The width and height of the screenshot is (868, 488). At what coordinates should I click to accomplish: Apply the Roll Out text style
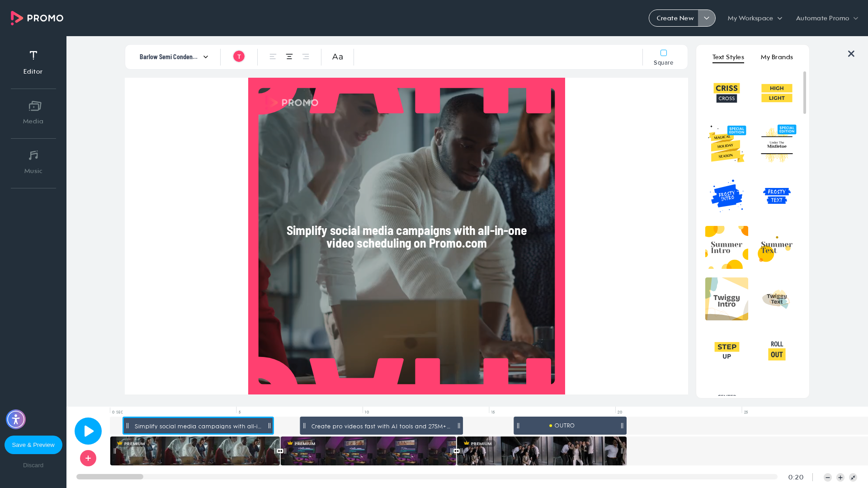[777, 350]
